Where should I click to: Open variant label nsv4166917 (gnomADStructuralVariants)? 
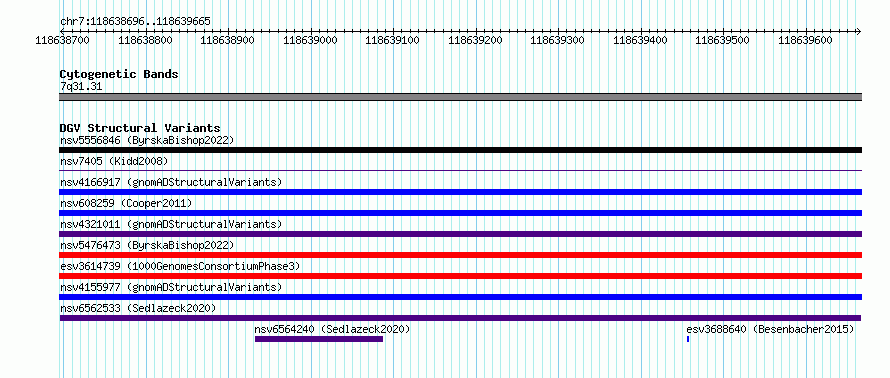tap(171, 182)
